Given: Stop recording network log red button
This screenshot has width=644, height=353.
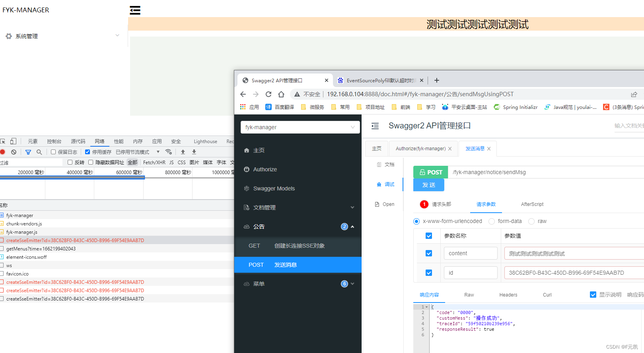Looking at the screenshot, I should (x=3, y=152).
